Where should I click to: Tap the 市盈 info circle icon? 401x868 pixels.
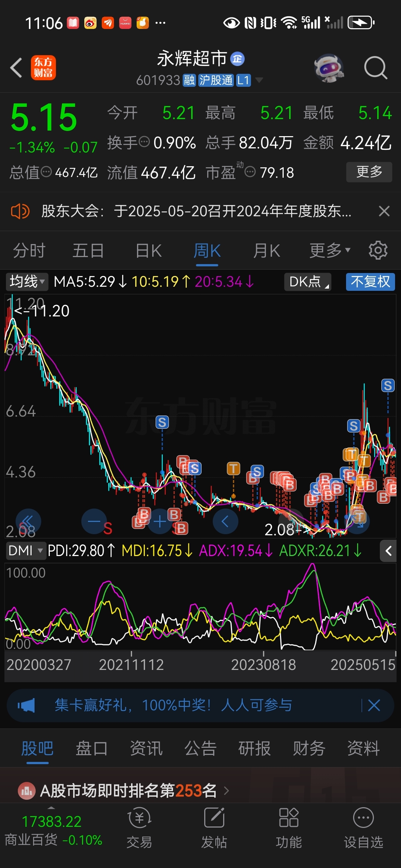click(x=250, y=172)
